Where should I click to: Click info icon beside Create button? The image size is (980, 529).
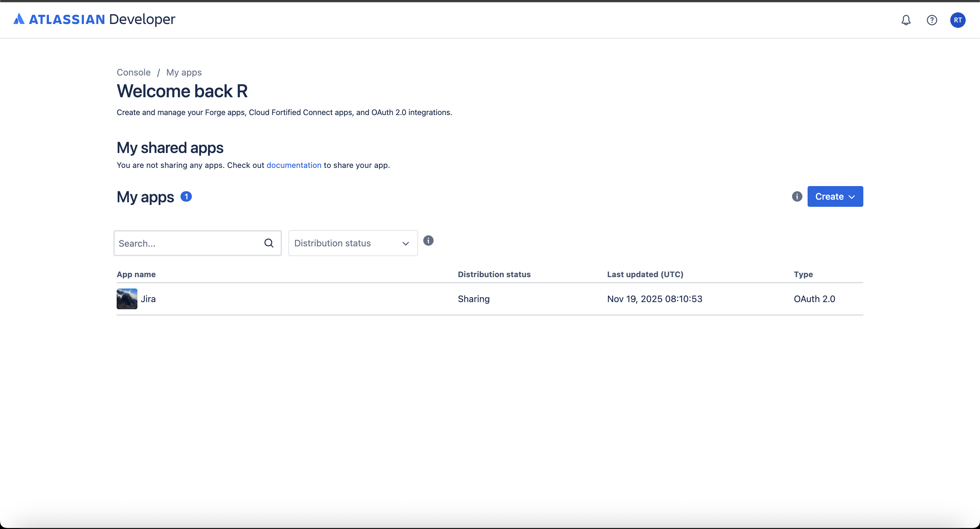point(797,196)
